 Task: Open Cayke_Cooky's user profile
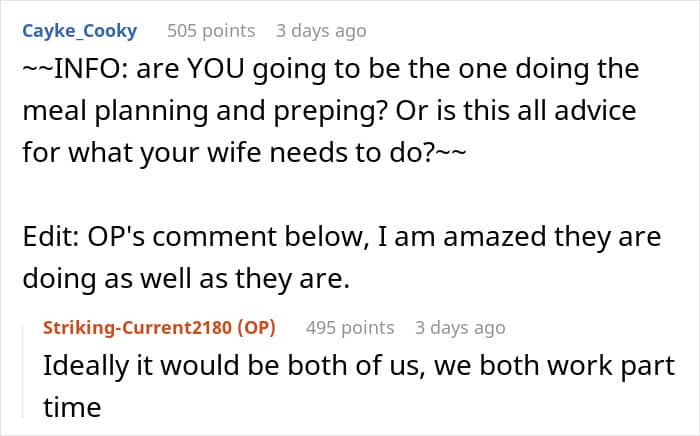(x=78, y=31)
